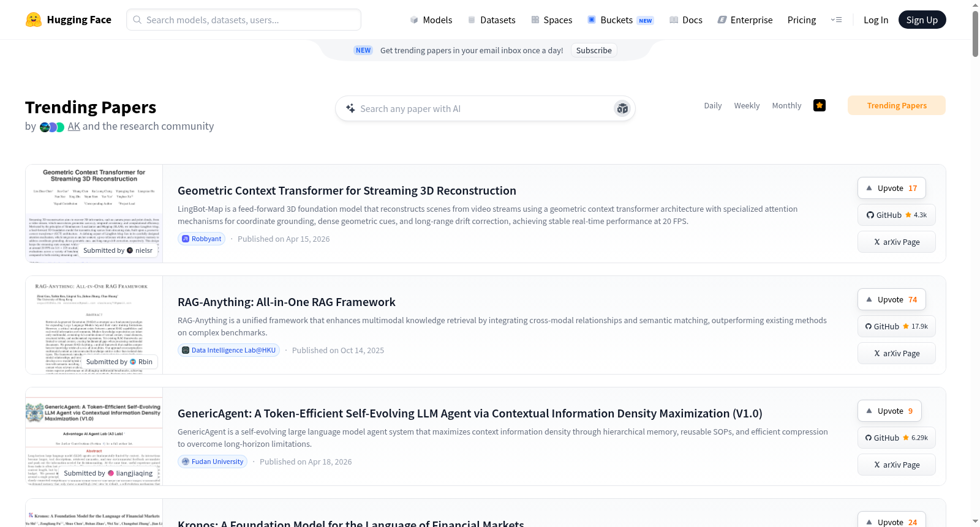Upvote the RAG-Anything paper
The height and width of the screenshot is (527, 980).
click(891, 299)
